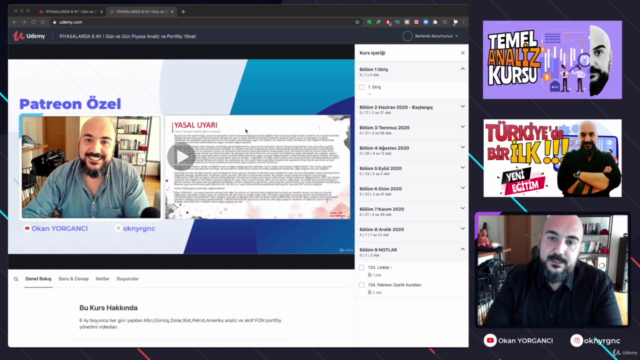Click the Temel Analiz Kursu thumbnail

(552, 60)
